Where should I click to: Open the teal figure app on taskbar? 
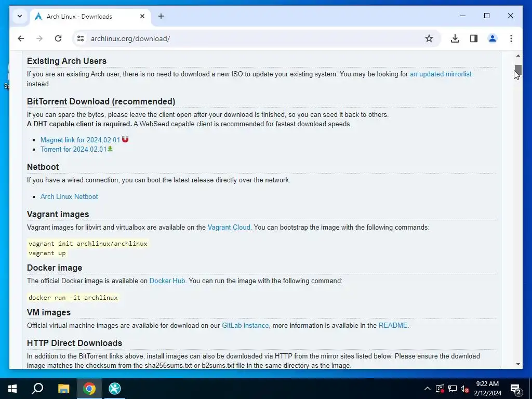[x=115, y=389]
